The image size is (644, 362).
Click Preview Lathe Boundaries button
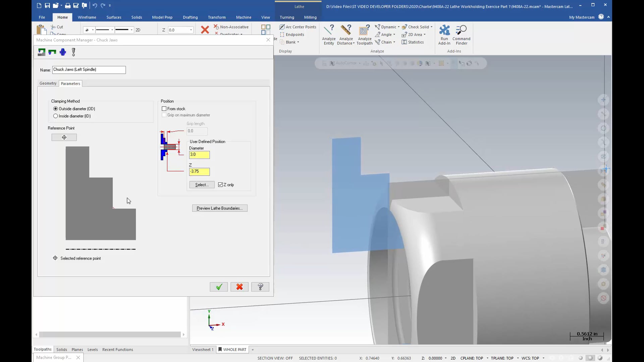pyautogui.click(x=220, y=208)
